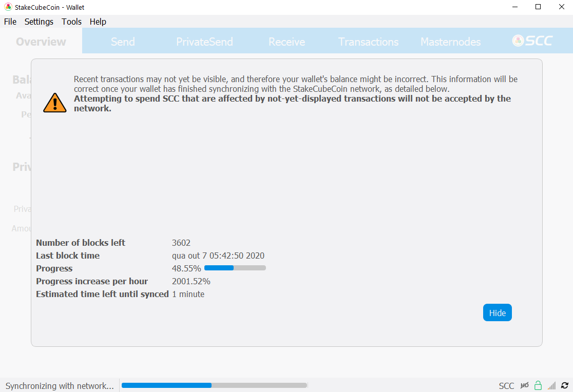Open the Settings menu
The height and width of the screenshot is (392, 573).
point(39,22)
